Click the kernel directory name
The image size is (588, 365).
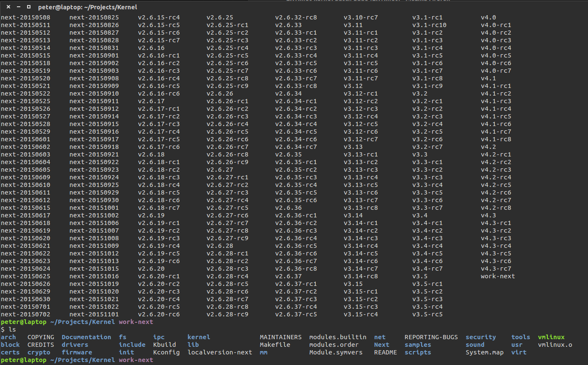coord(199,337)
